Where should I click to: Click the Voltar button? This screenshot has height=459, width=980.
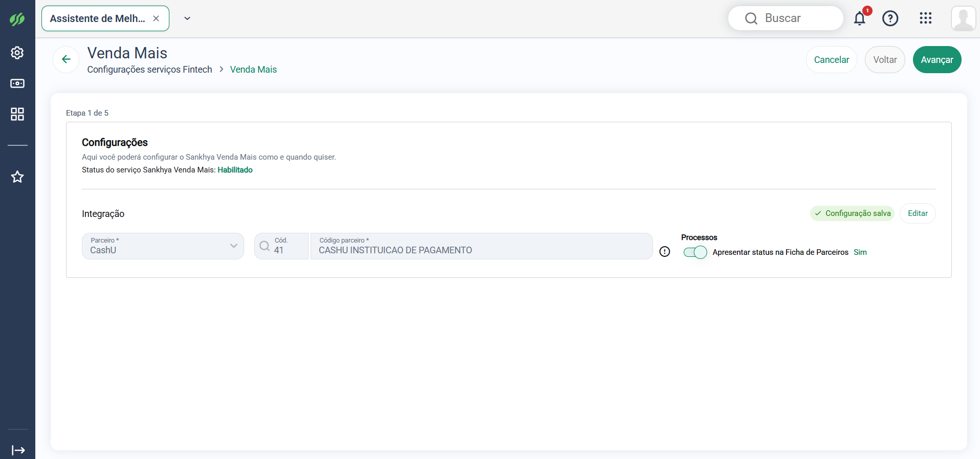tap(885, 60)
